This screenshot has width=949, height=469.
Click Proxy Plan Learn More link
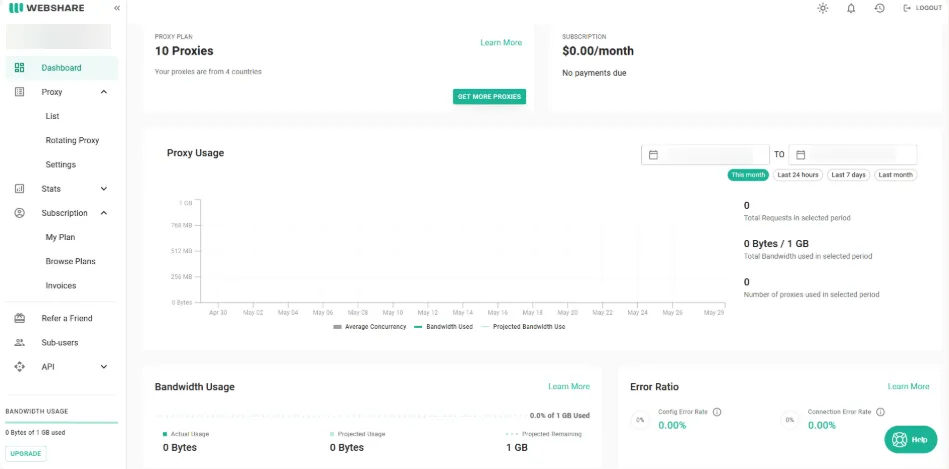(501, 42)
